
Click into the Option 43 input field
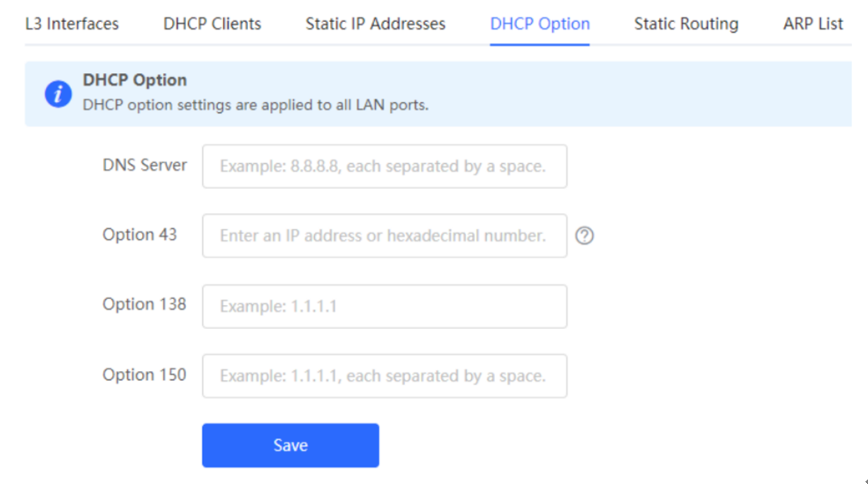coord(385,235)
